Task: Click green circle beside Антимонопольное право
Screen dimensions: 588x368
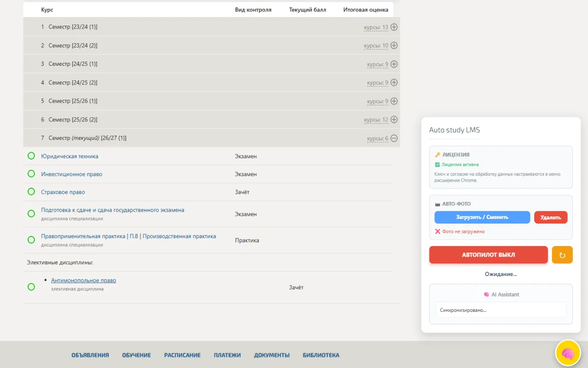Action: coord(31,287)
